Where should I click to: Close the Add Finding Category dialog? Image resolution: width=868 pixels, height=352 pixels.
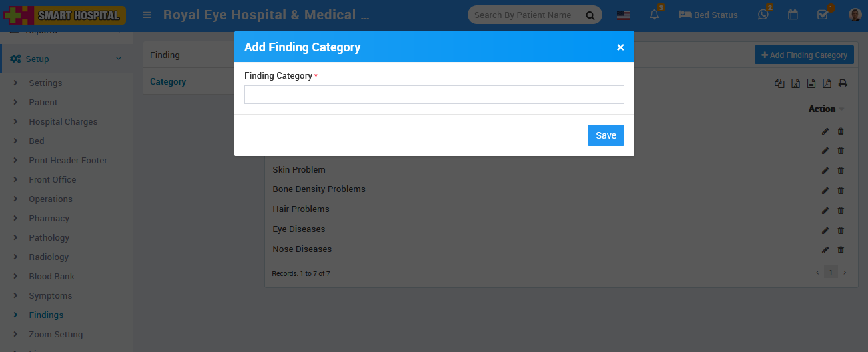[620, 47]
